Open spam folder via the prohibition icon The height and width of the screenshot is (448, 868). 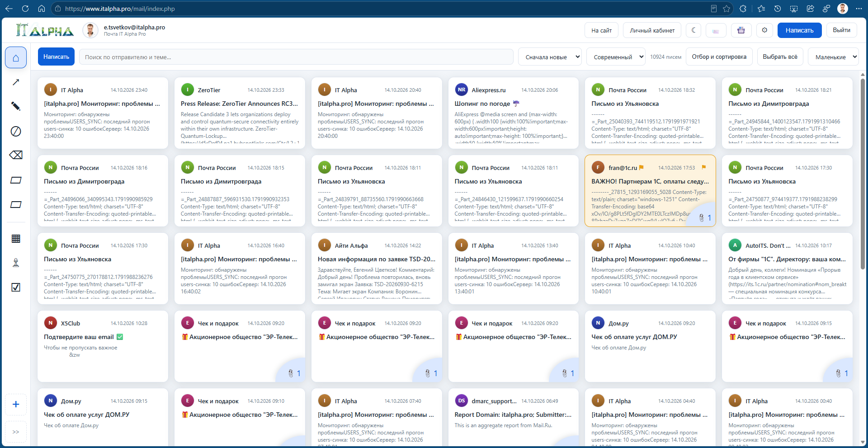pos(16,131)
